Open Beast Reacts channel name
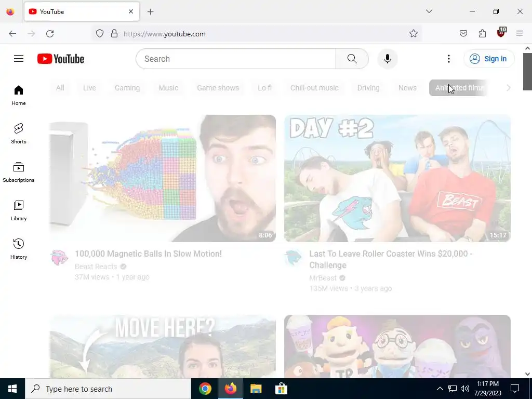Image resolution: width=532 pixels, height=399 pixels. [96, 267]
